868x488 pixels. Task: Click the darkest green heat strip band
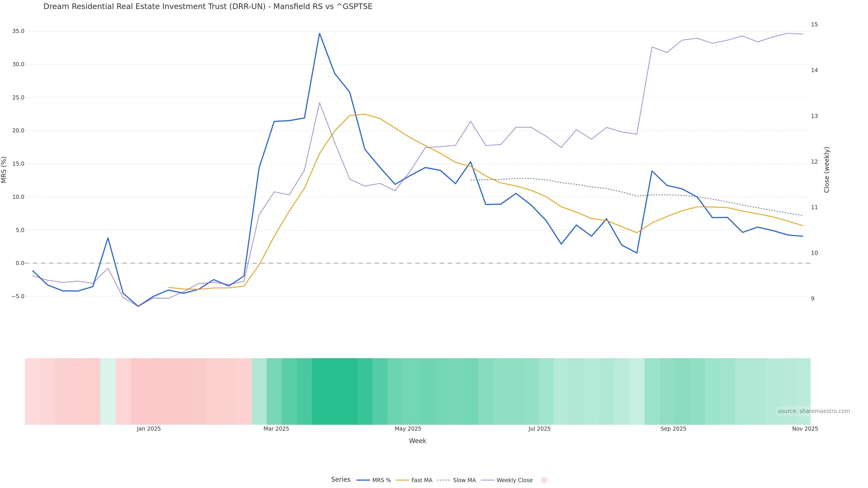(x=334, y=391)
